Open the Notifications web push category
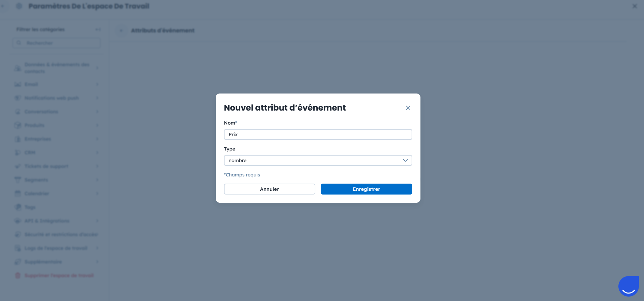Viewport: 644px width, 301px height. pyautogui.click(x=57, y=98)
